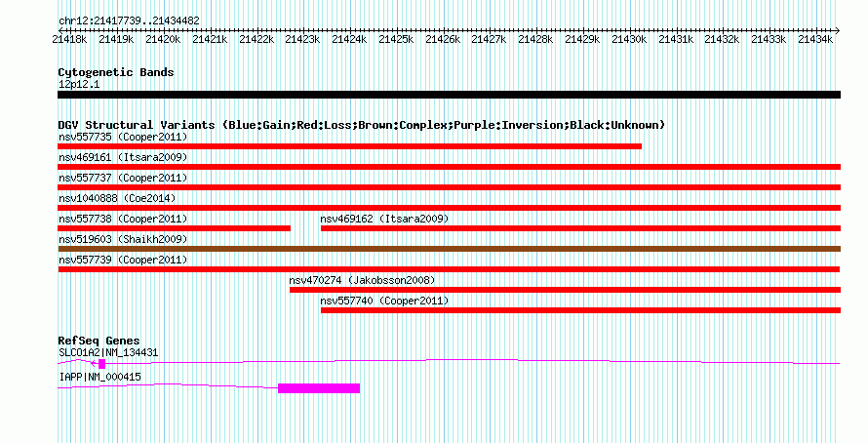Open variant nsv469161 (Itsara2009) label
Image resolution: width=868 pixels, height=443 pixels.
point(123,158)
